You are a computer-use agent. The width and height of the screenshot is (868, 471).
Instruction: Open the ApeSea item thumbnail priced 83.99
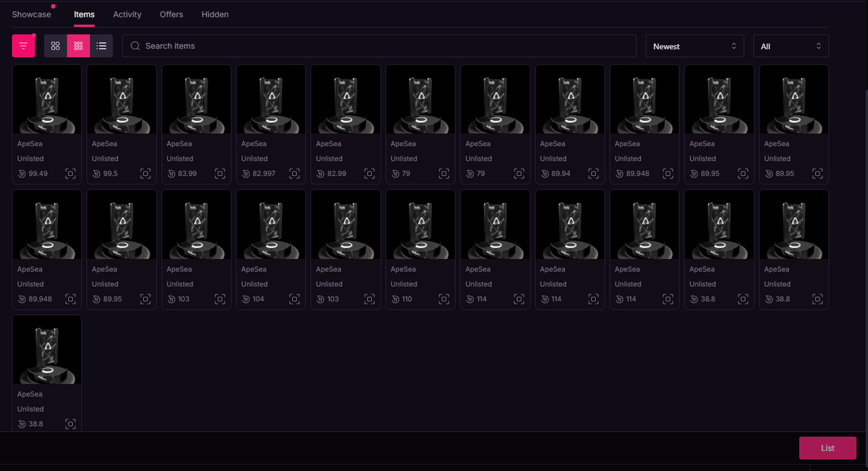point(197,99)
